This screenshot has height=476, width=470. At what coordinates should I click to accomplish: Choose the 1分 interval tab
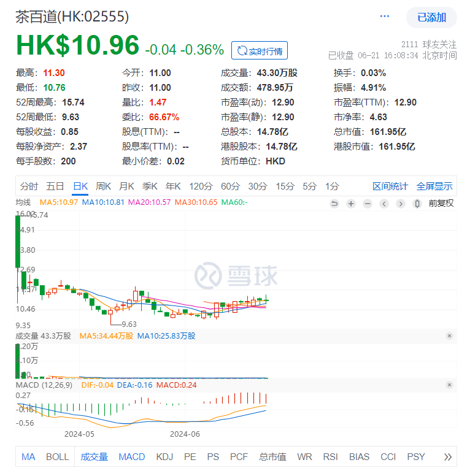tap(332, 186)
